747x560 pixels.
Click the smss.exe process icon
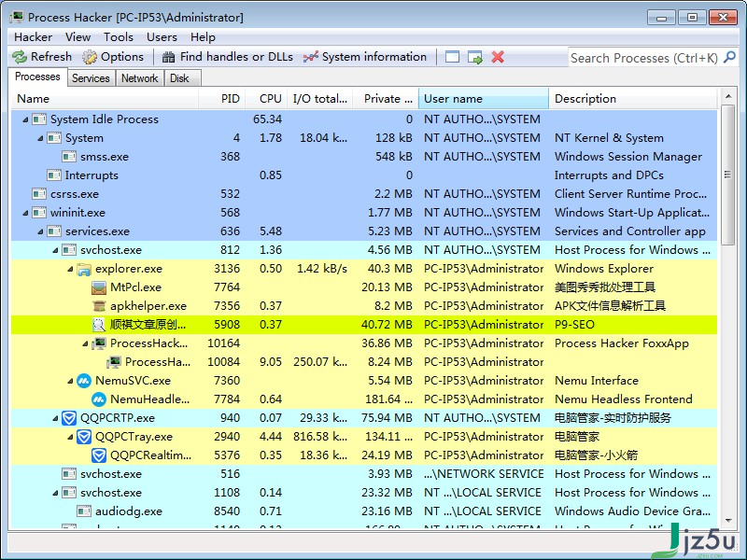[x=69, y=157]
